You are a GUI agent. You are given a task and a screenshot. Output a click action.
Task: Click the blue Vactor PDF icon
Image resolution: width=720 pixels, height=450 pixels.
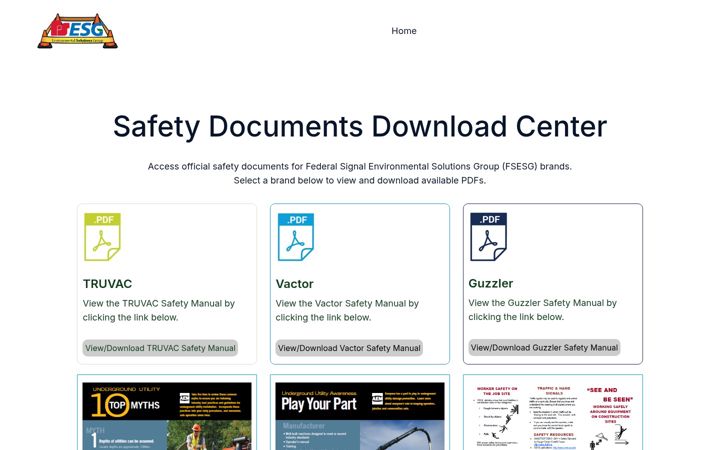296,237
